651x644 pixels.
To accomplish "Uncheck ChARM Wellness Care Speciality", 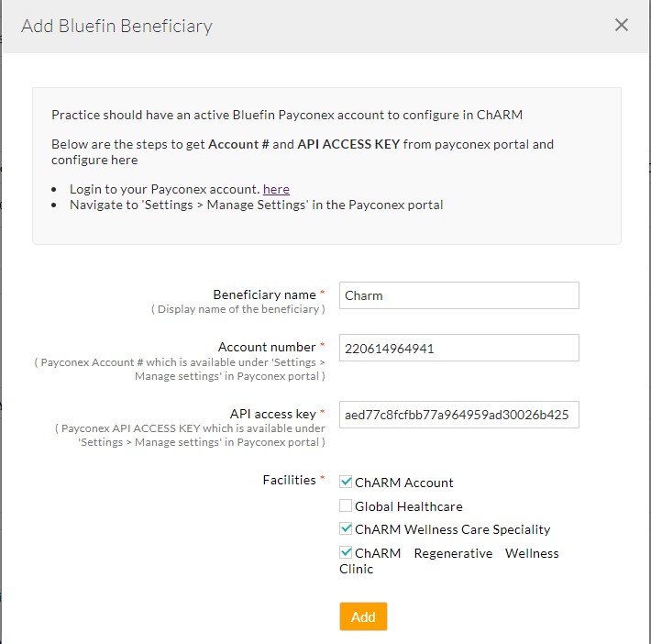I will 346,529.
